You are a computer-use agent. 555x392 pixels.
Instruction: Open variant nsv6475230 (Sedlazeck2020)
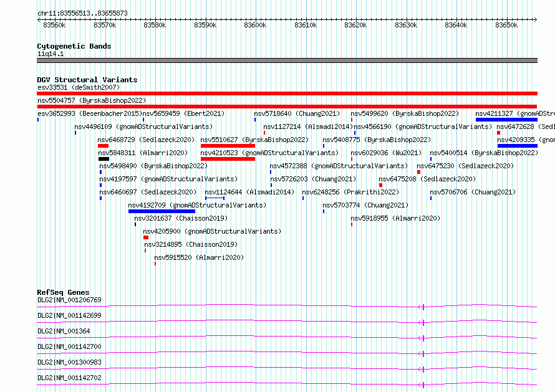click(x=465, y=166)
